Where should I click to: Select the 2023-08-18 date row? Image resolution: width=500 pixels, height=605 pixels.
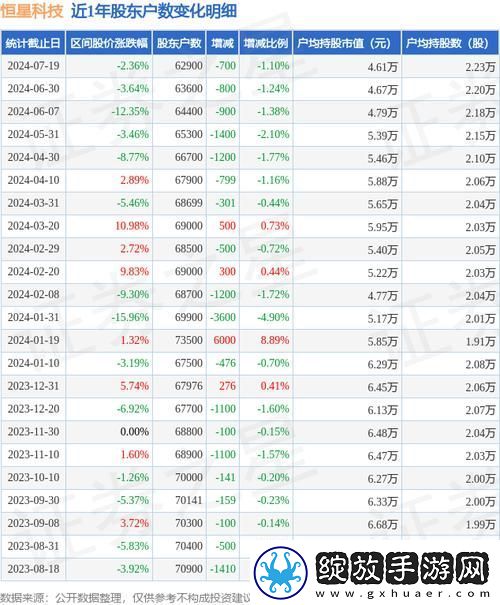pyautogui.click(x=125, y=569)
